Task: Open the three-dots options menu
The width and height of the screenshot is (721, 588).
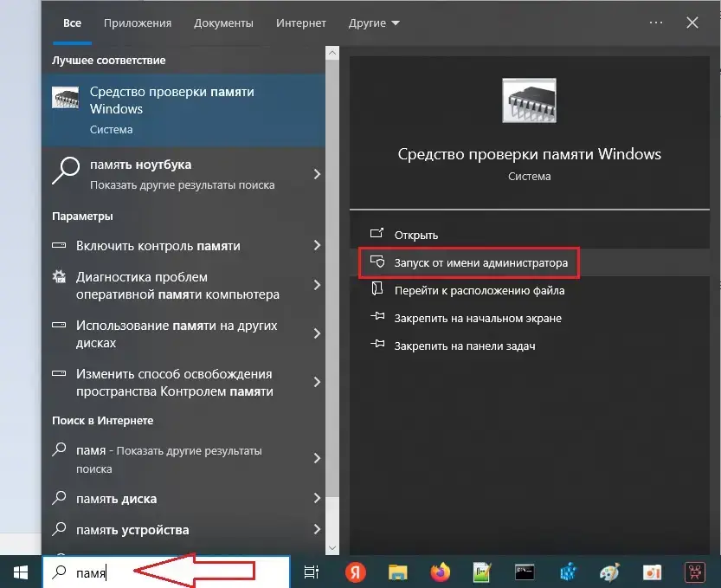Action: point(656,23)
